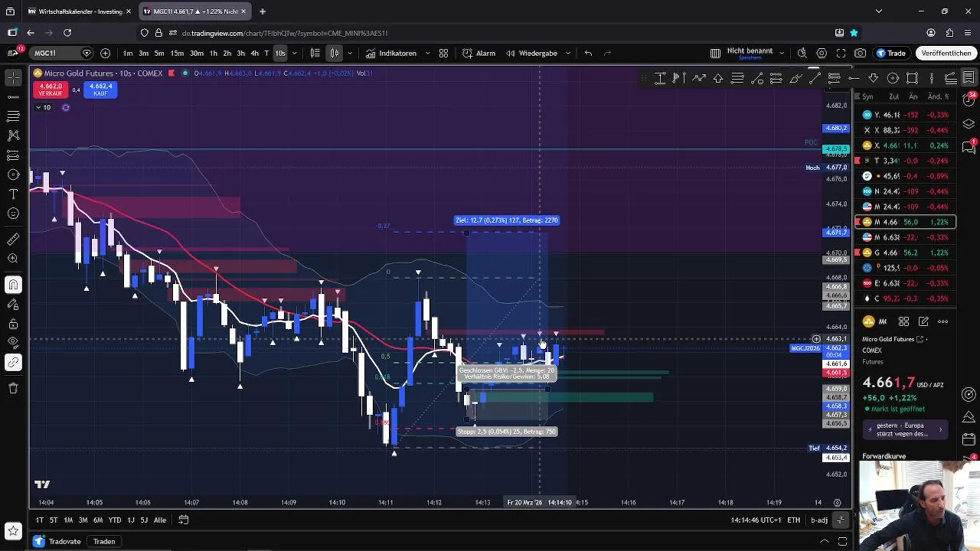
Task: Open the Indikatoren menu
Action: (x=391, y=53)
